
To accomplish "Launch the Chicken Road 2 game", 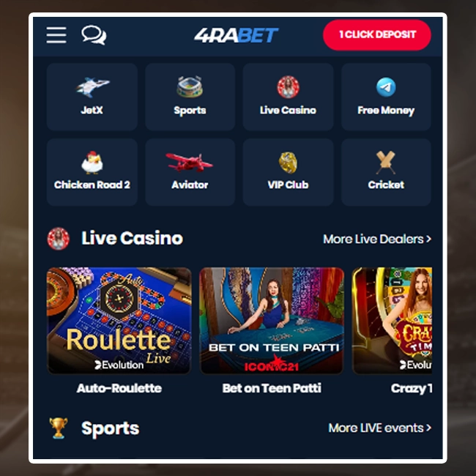I will [92, 172].
